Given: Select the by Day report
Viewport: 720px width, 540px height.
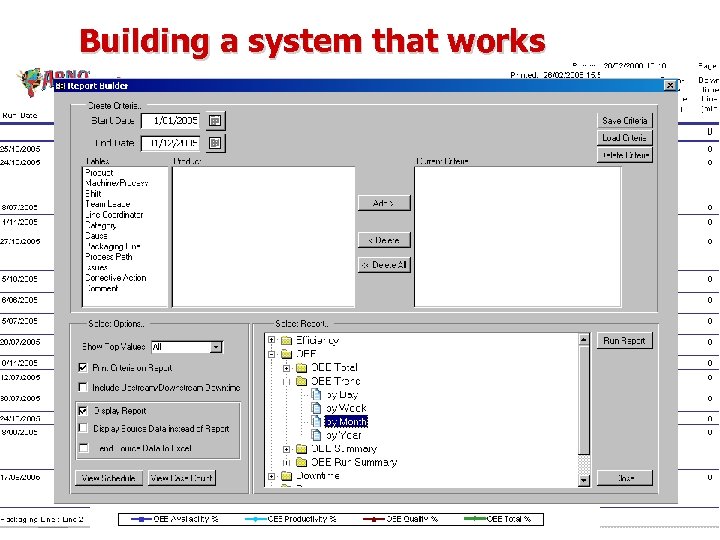Looking at the screenshot, I should point(342,394).
